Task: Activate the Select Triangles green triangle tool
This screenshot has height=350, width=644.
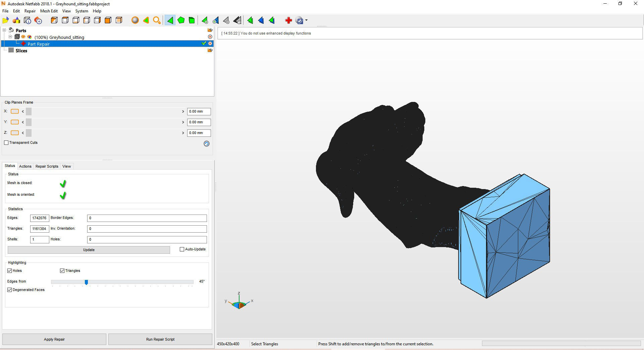Action: point(170,20)
